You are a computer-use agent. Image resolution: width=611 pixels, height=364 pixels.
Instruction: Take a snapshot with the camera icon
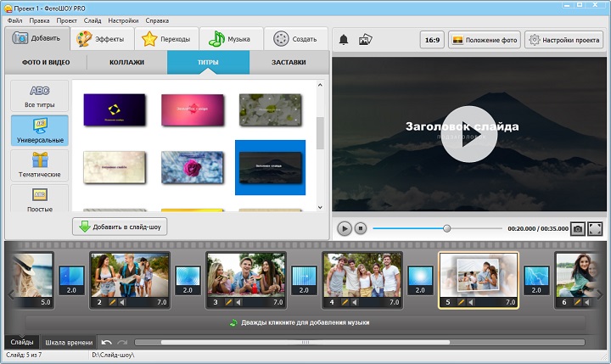577,228
